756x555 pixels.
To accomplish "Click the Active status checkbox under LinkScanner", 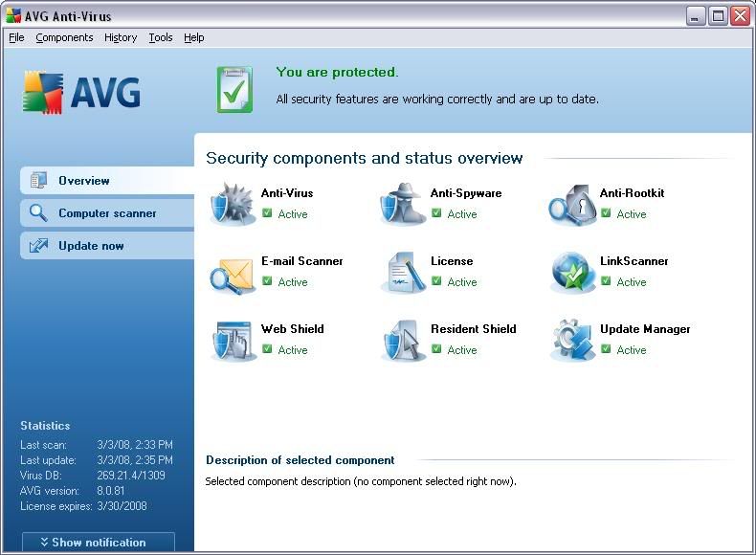I will point(607,281).
